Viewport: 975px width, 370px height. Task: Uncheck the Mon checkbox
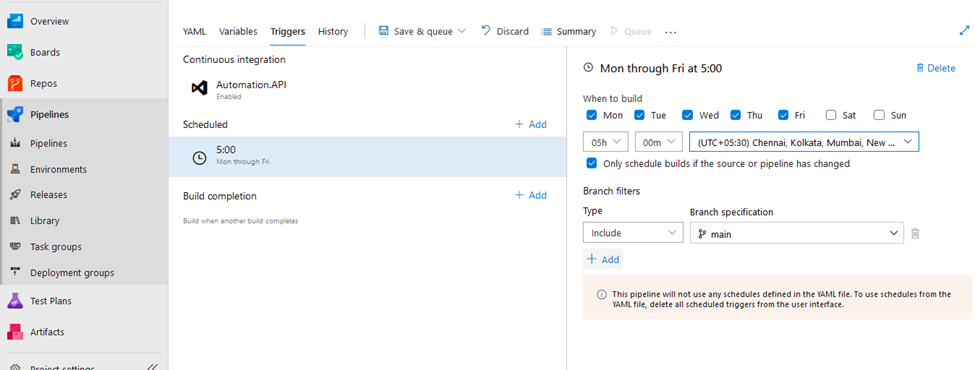pyautogui.click(x=592, y=115)
